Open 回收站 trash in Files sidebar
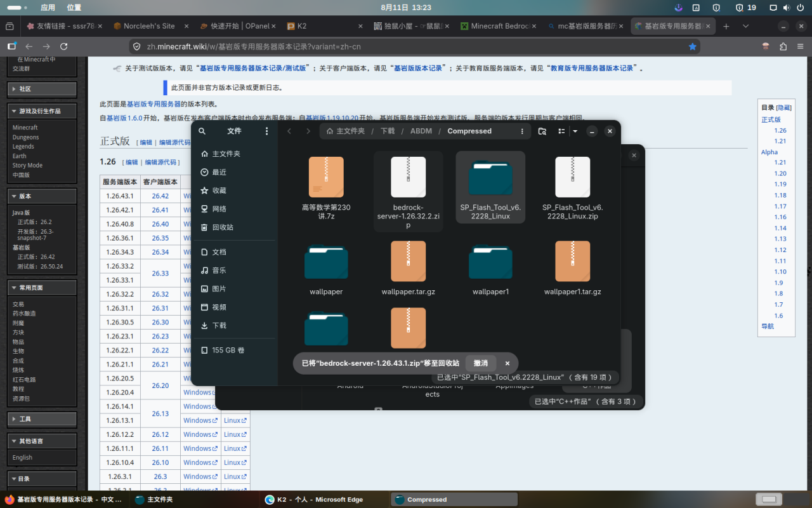812x508 pixels. 235,227
